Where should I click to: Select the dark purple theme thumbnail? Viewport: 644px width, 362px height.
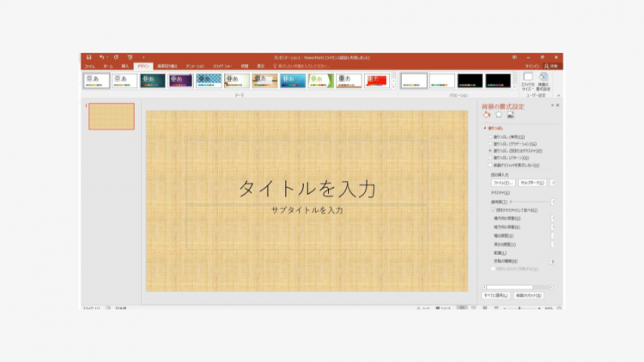point(180,81)
